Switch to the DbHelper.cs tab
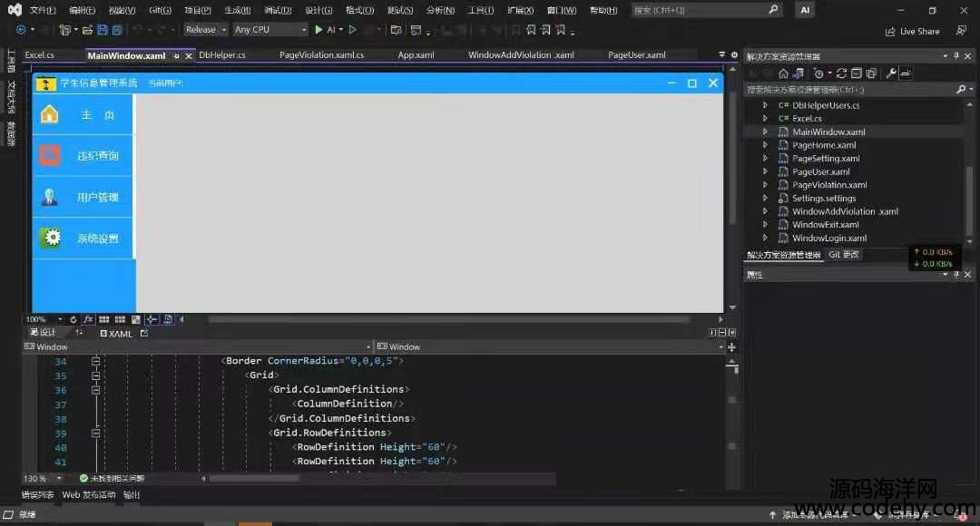 click(222, 55)
